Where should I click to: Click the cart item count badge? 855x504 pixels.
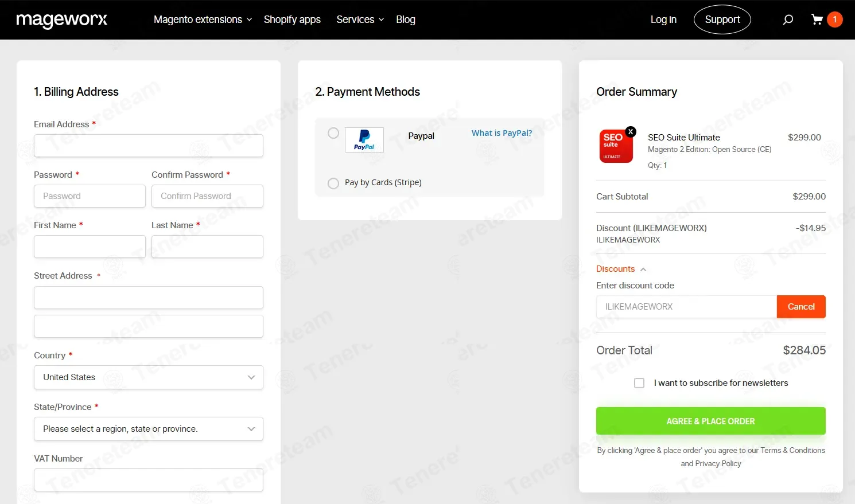tap(835, 19)
